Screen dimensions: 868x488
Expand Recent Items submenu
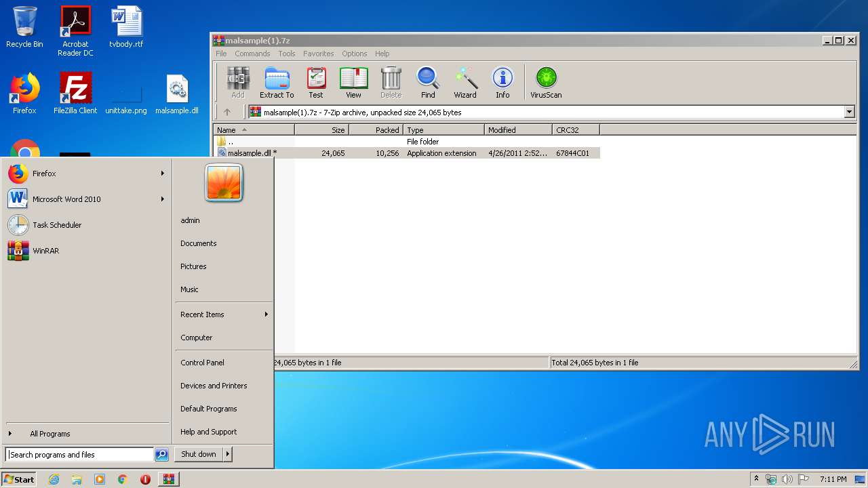267,314
